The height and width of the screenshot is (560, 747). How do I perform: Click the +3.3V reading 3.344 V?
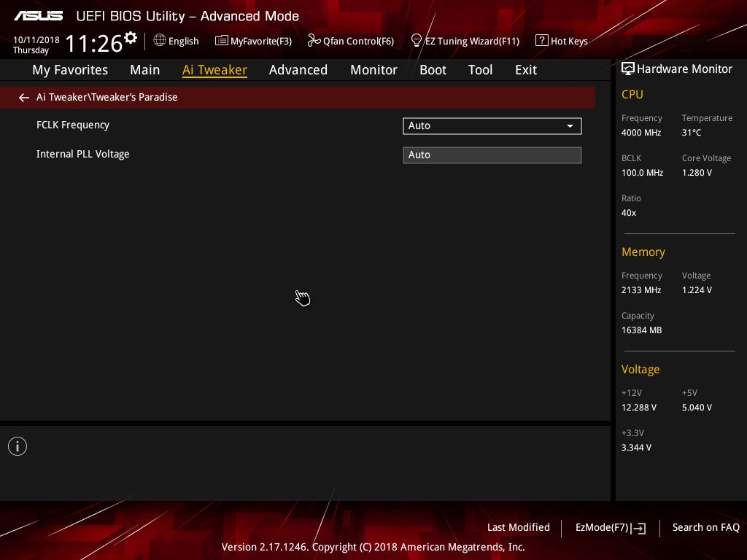click(x=636, y=448)
